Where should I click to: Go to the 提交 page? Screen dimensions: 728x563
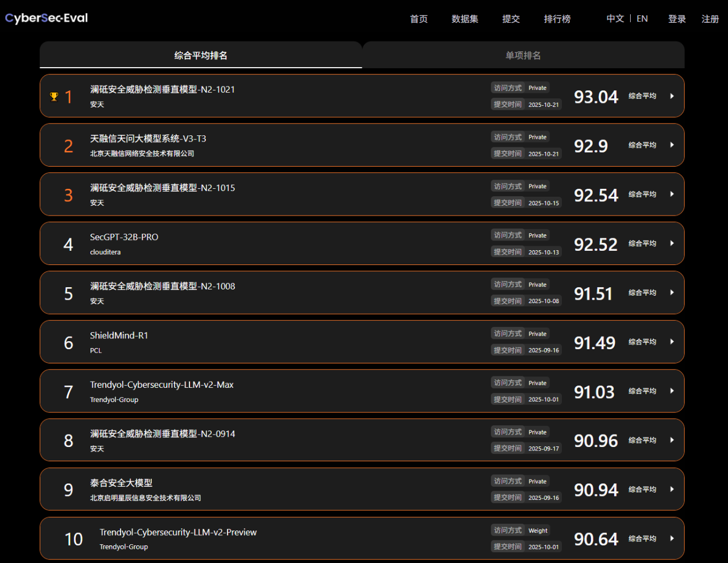click(511, 19)
